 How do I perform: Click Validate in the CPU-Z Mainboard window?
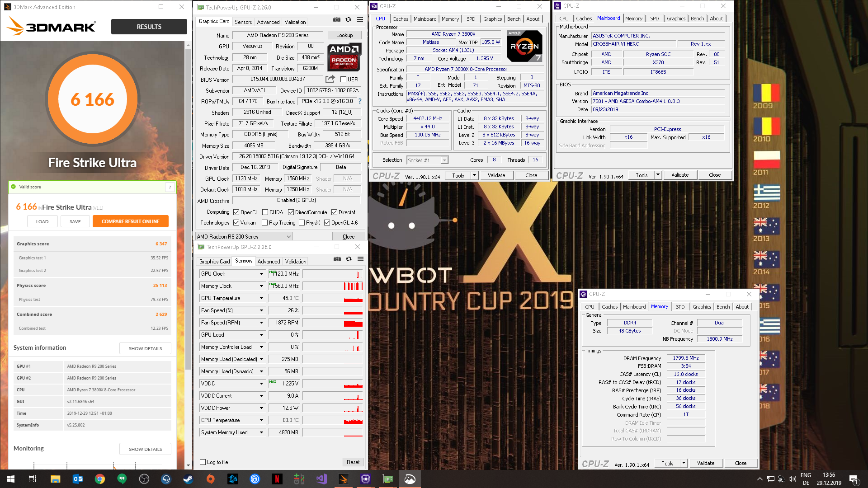click(x=679, y=175)
